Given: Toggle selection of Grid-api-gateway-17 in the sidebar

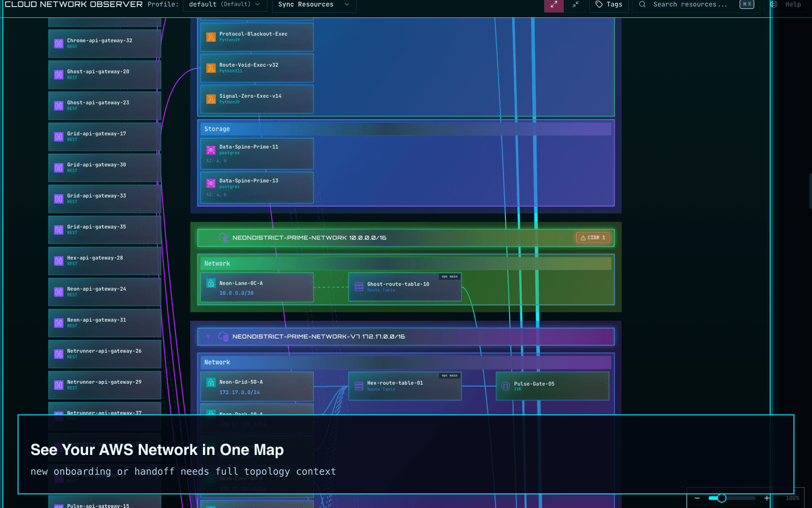Looking at the screenshot, I should 104,137.
